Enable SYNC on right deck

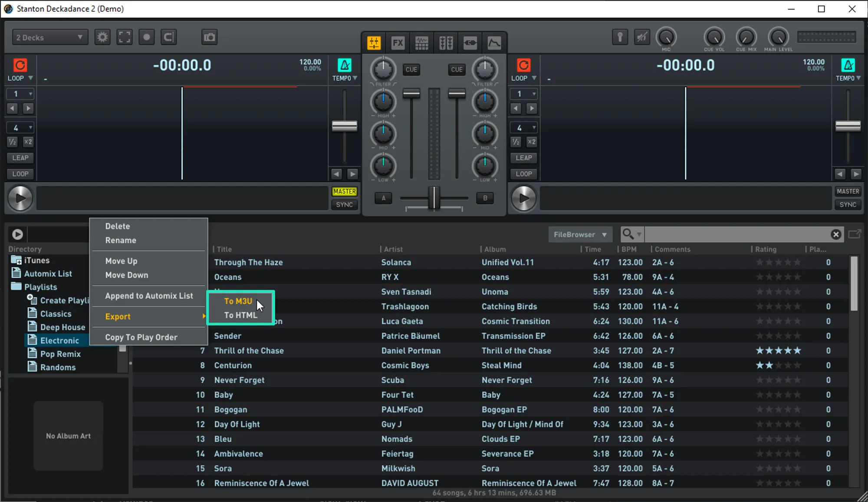tap(848, 205)
